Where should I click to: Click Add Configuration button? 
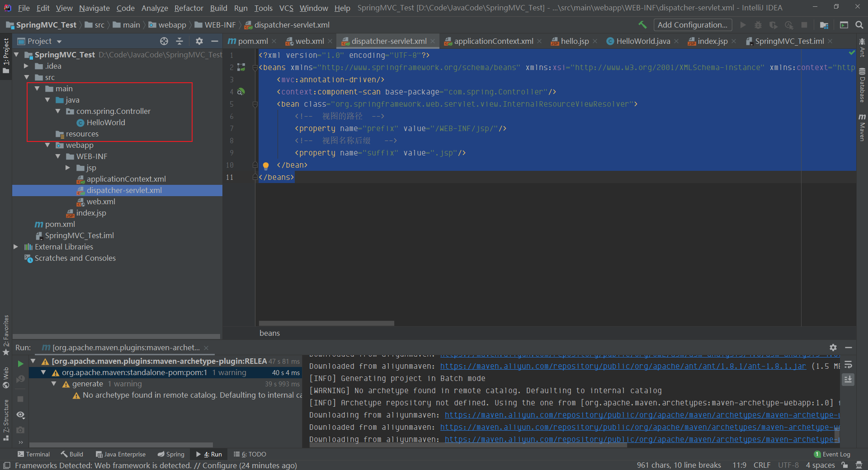click(x=693, y=25)
